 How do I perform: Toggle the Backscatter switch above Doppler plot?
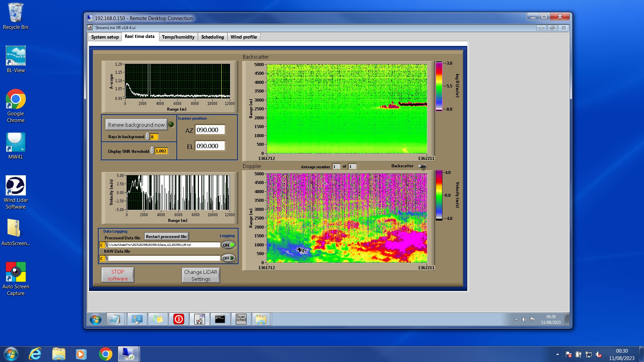pos(422,166)
